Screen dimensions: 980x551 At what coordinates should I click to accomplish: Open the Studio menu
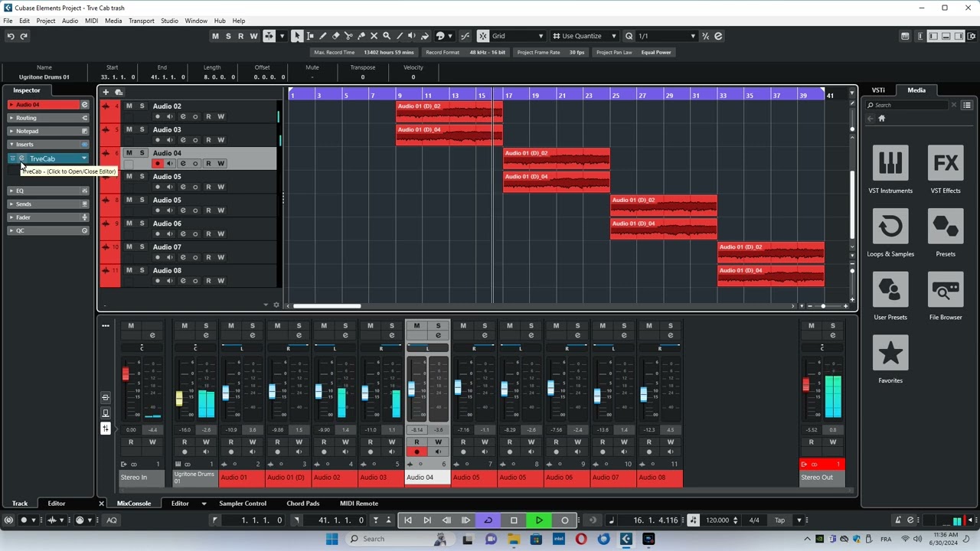coord(169,21)
